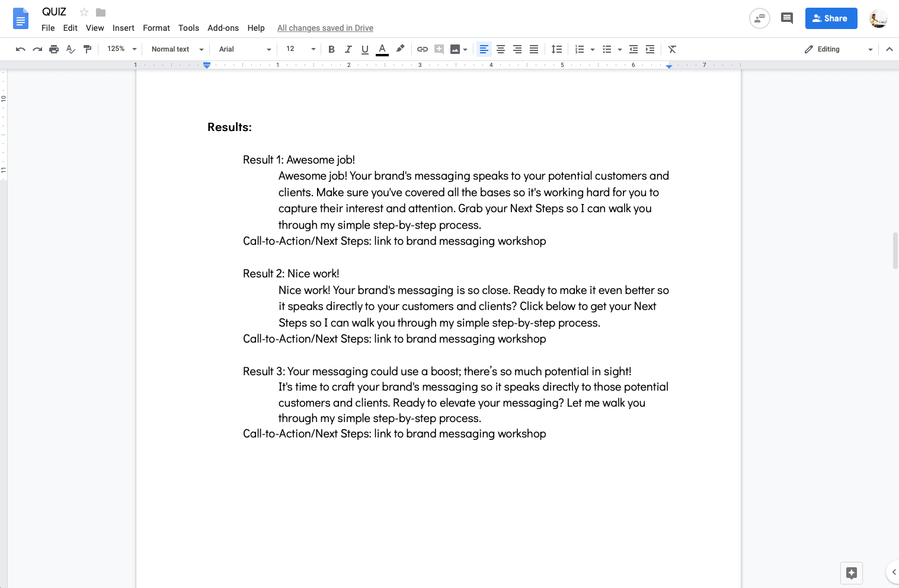Click the vertical scrollbar thumb
Viewport: 899px width, 588px height.
[895, 251]
